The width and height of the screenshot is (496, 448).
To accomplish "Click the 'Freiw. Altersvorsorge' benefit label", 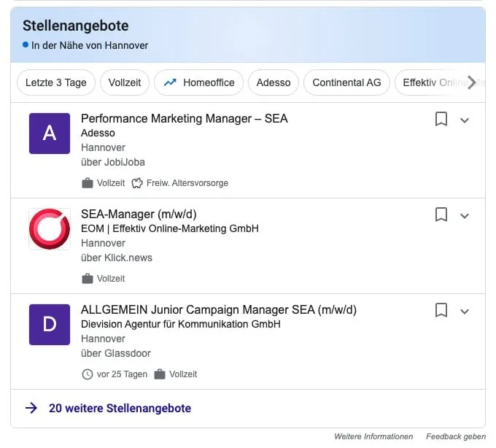I will click(187, 183).
